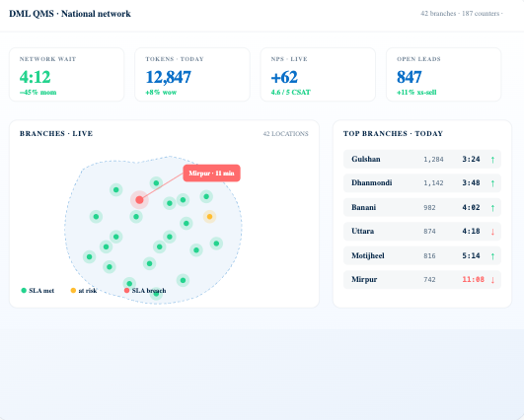This screenshot has width=524, height=420.
Task: Click the green up arrow on Dhanmondi row
Action: point(492,183)
